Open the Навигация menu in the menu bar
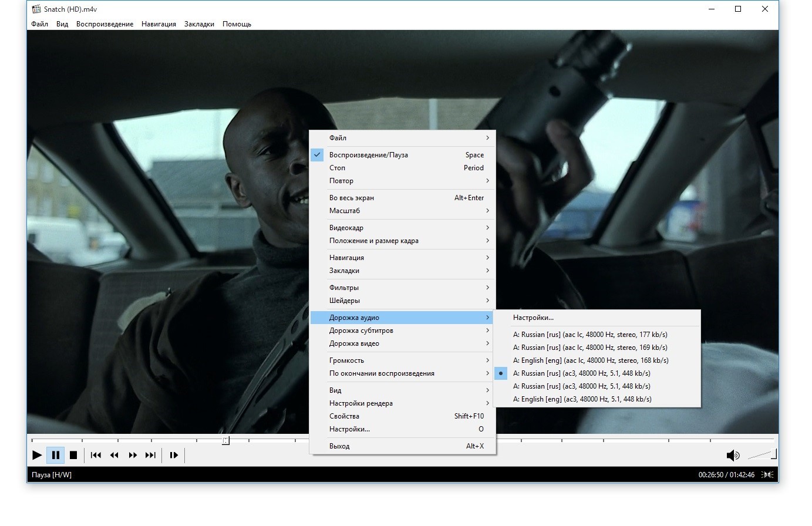Viewport: 812px width, 526px height. pos(159,24)
